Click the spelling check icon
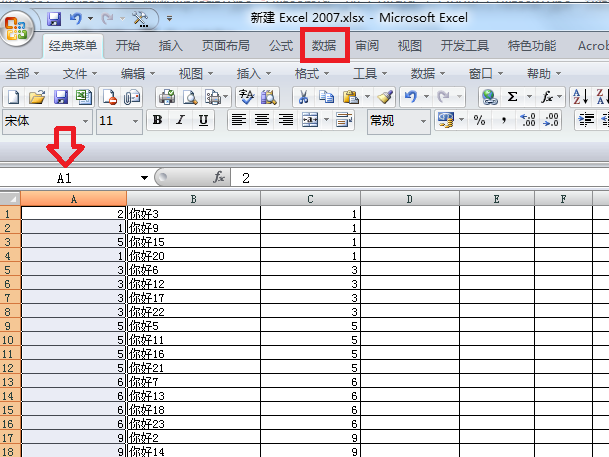Screen dimensions: 609x457 246,97
